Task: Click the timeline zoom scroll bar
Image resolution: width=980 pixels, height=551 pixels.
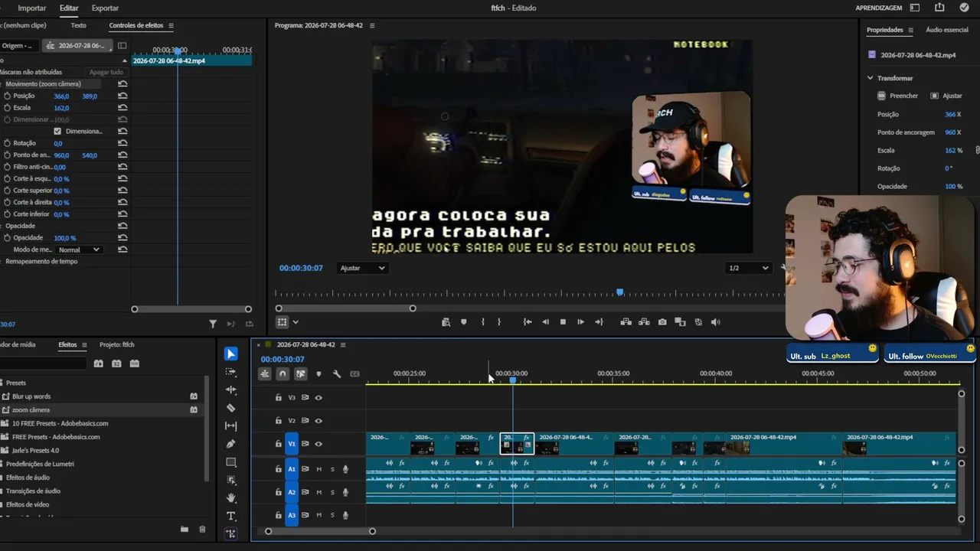Action: [x=320, y=531]
